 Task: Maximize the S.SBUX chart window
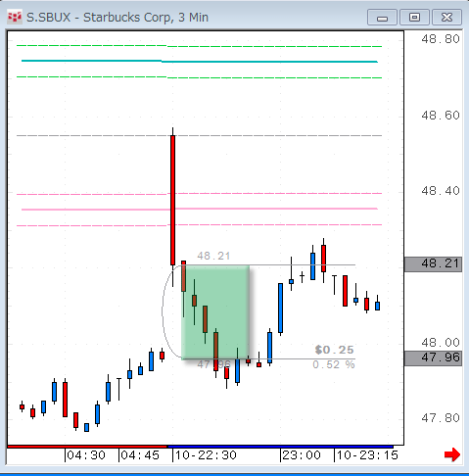click(x=414, y=18)
